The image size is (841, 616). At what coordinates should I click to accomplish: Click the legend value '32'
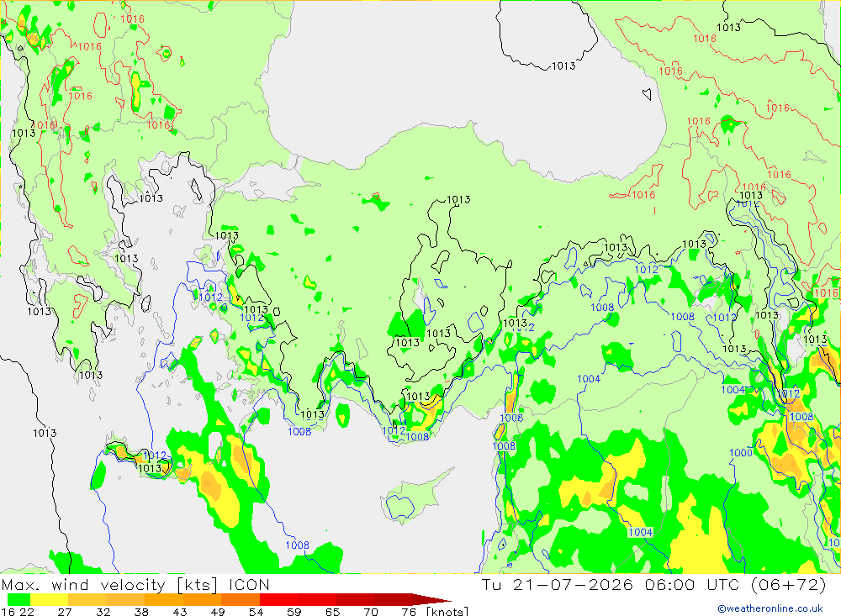click(x=103, y=612)
